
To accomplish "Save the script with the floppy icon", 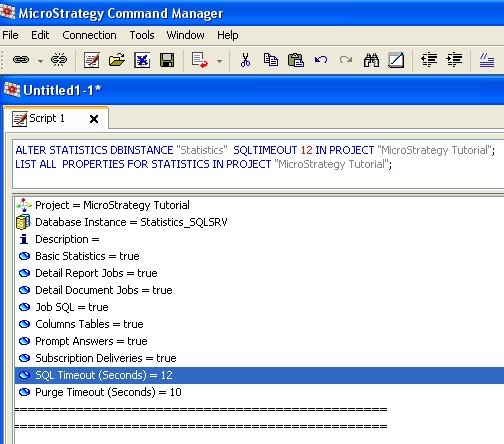I will tap(167, 60).
